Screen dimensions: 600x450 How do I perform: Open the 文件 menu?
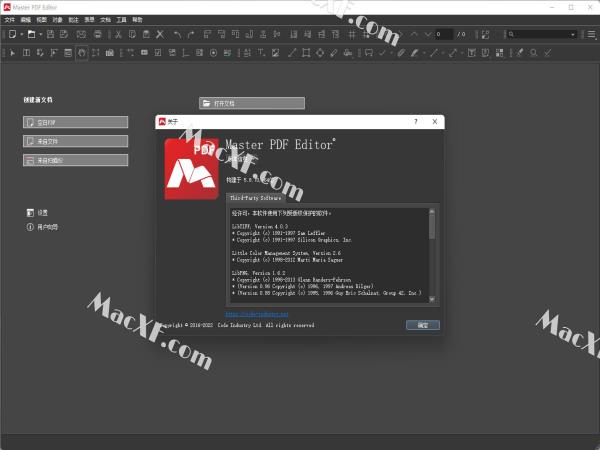point(10,20)
